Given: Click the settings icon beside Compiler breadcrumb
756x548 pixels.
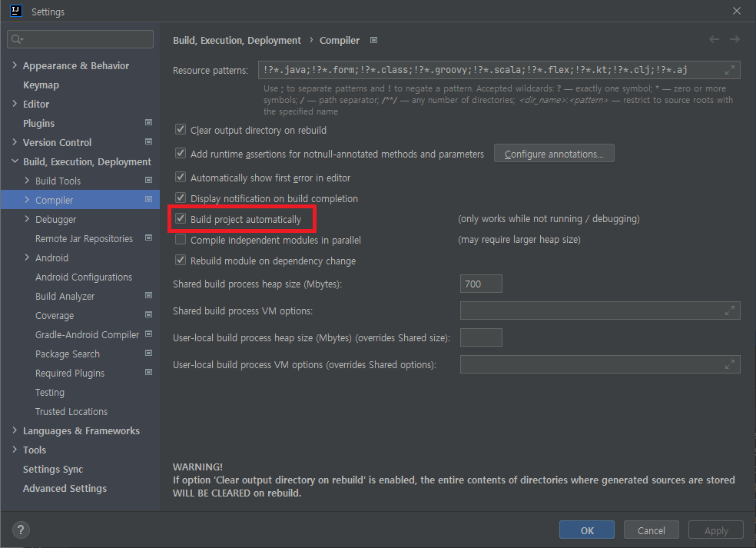Looking at the screenshot, I should click(373, 40).
